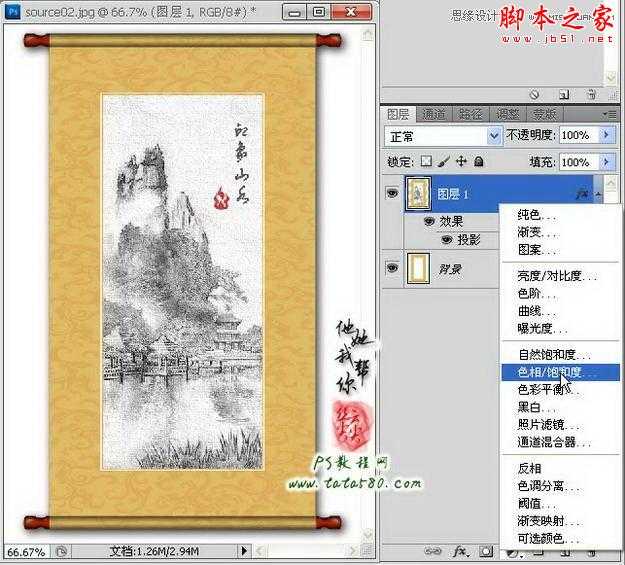Choose 色阶... menu item
This screenshot has height=565, width=625.
pos(560,293)
